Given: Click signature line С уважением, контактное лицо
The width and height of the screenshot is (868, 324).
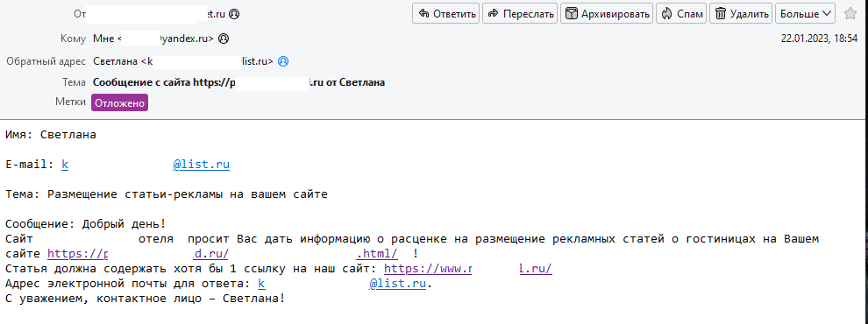Looking at the screenshot, I should 146,299.
